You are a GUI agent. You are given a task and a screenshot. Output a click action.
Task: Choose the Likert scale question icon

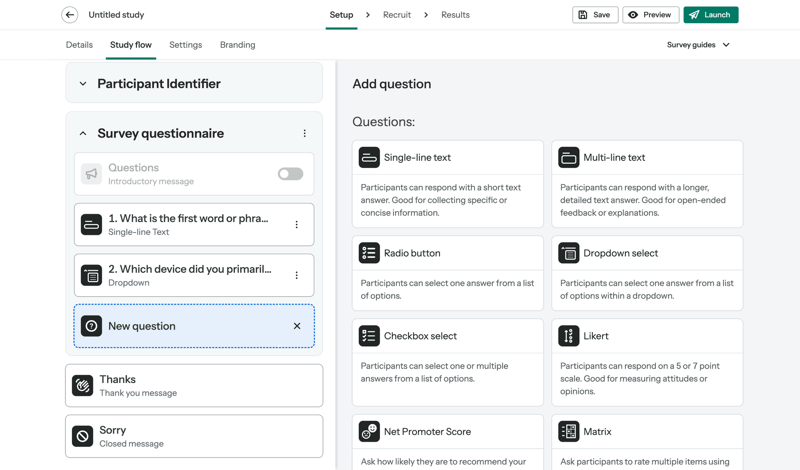(569, 336)
